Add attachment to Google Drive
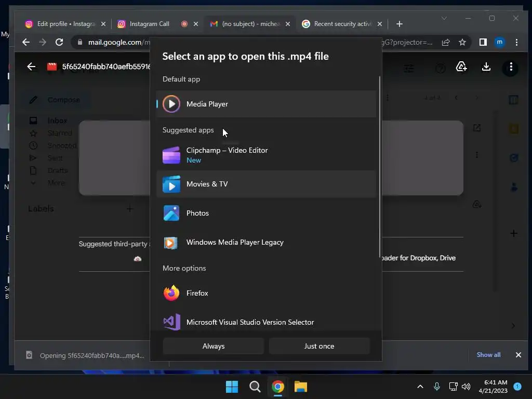Screen dimensions: 532x399 [461, 67]
